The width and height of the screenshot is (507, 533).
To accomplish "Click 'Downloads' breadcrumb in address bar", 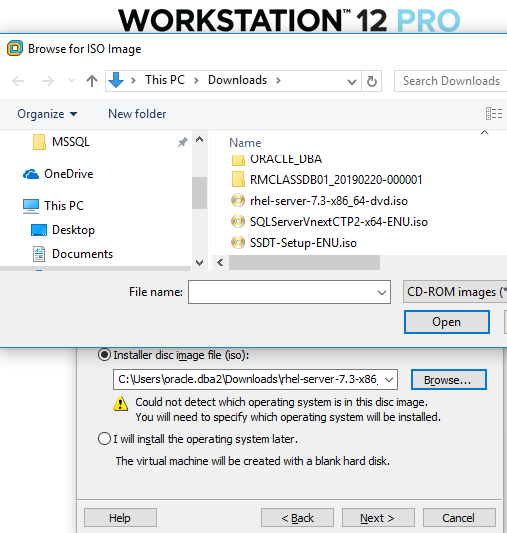I will pyautogui.click(x=238, y=80).
